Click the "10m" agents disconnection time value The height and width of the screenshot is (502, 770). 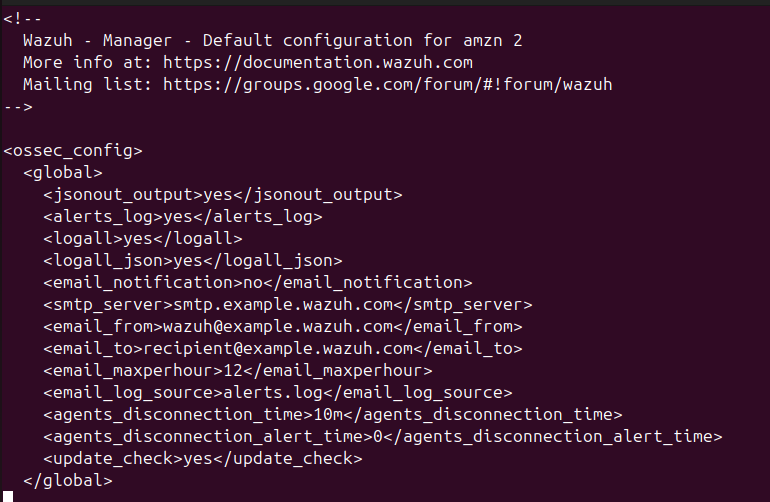click(x=326, y=414)
